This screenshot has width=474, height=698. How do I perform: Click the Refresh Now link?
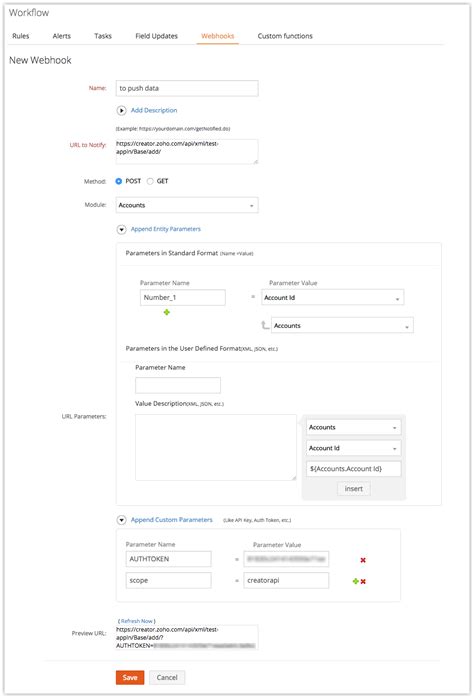click(x=137, y=621)
